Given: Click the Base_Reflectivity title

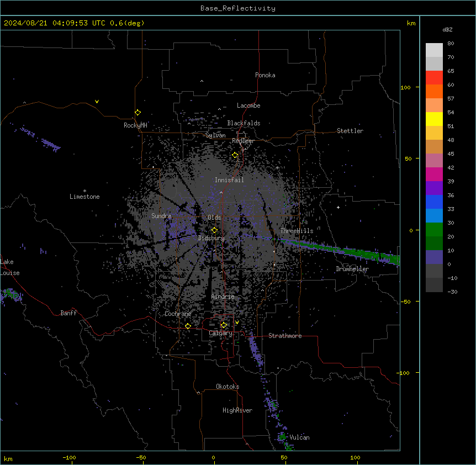Looking at the screenshot, I should tap(238, 8).
